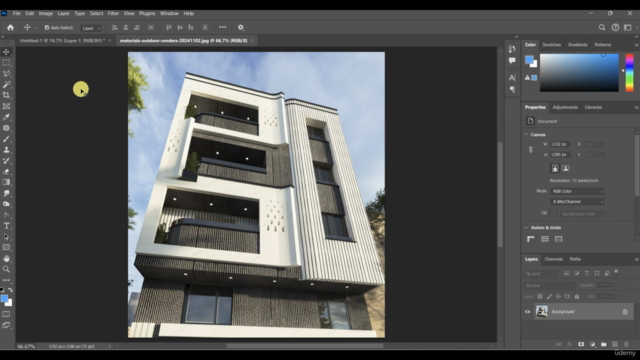Select the Brush tool
Image resolution: width=640 pixels, height=360 pixels.
(6, 139)
